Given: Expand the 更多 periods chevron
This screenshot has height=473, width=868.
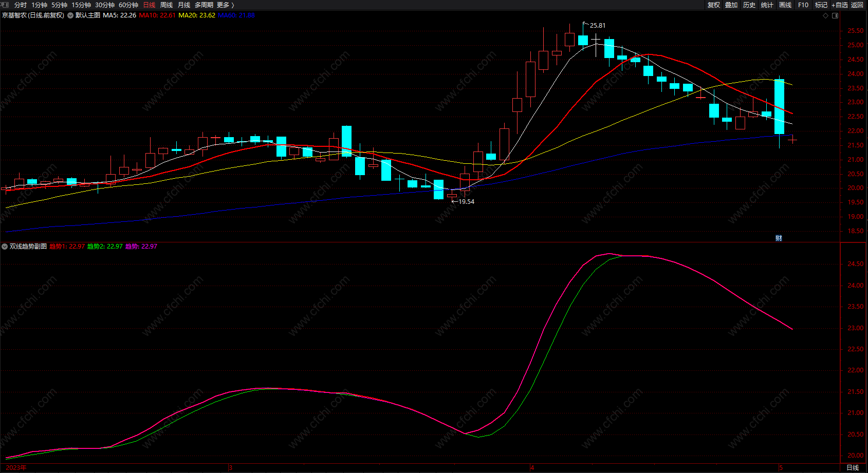Looking at the screenshot, I should pyautogui.click(x=233, y=5).
